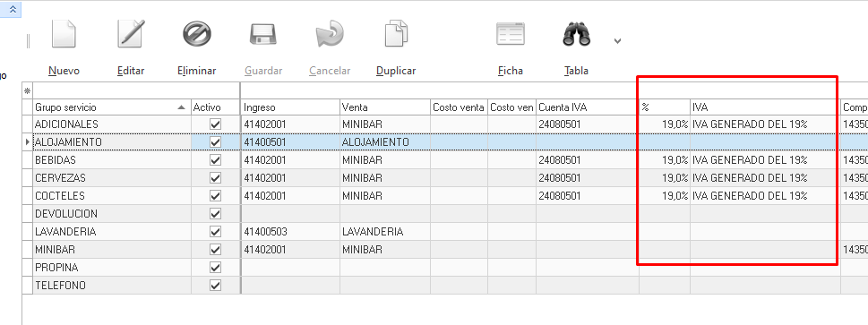Click the Editar button label
868x325 pixels.
pos(131,71)
